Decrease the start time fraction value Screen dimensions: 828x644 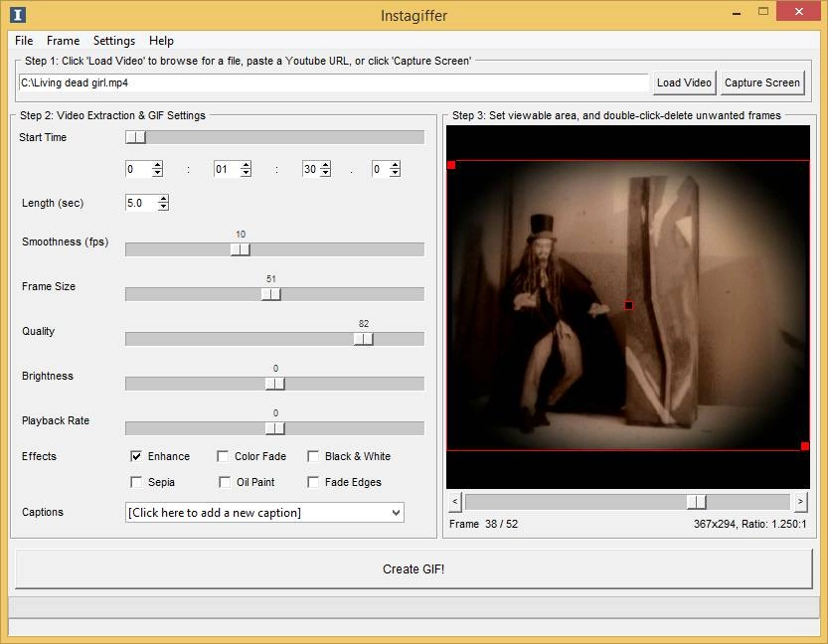click(x=395, y=173)
